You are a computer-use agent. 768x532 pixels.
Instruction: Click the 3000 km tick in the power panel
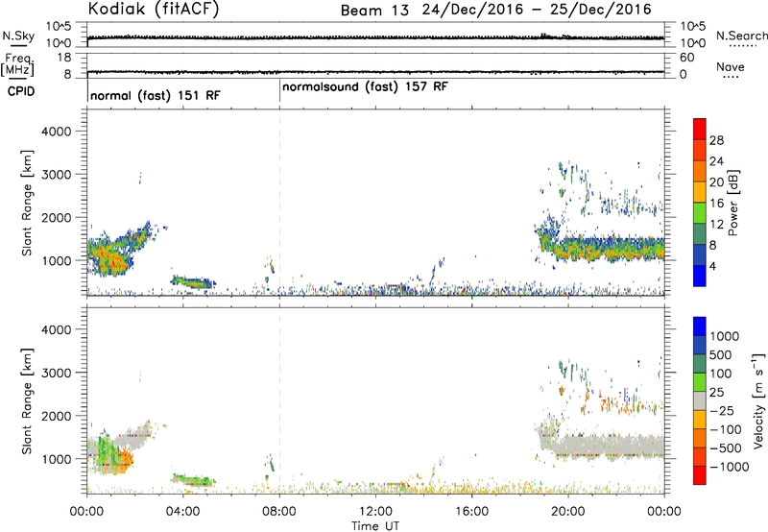click(56, 175)
